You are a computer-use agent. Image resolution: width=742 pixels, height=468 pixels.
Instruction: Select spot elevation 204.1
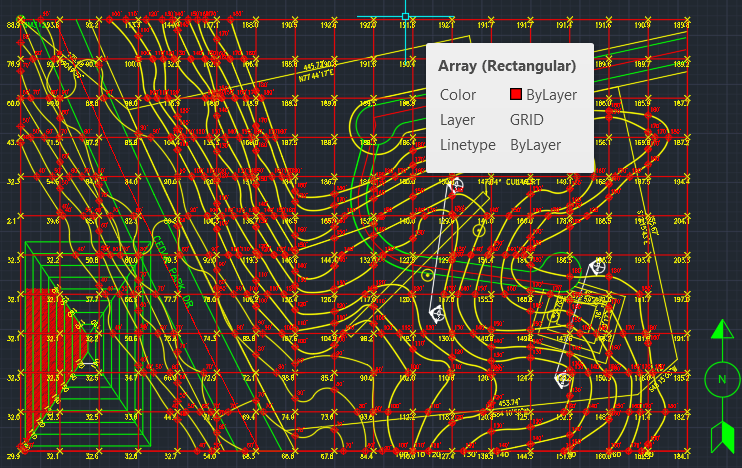point(681,221)
